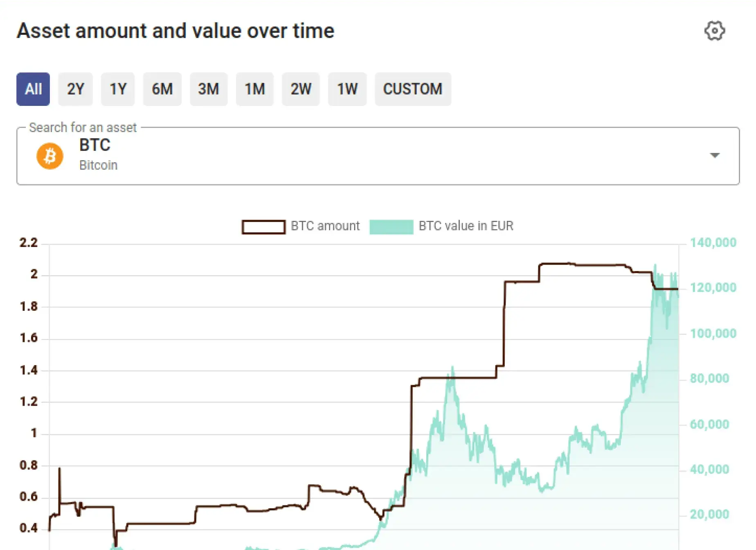Open the chart settings gear icon
This screenshot has height=550, width=756.
pyautogui.click(x=714, y=30)
